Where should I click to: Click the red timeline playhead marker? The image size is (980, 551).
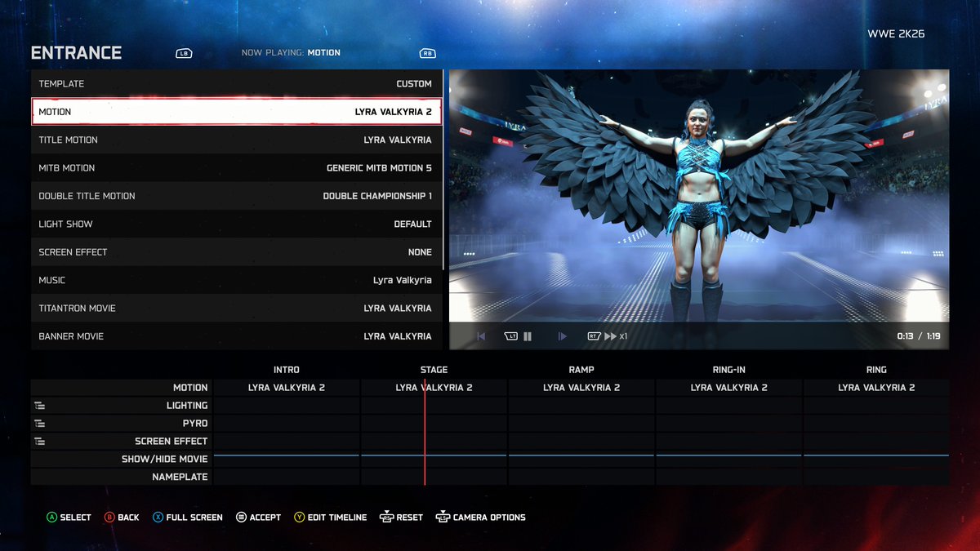pos(425,432)
